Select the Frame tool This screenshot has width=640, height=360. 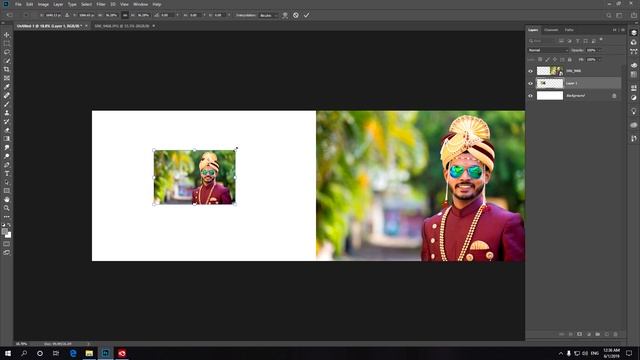pyautogui.click(x=7, y=78)
